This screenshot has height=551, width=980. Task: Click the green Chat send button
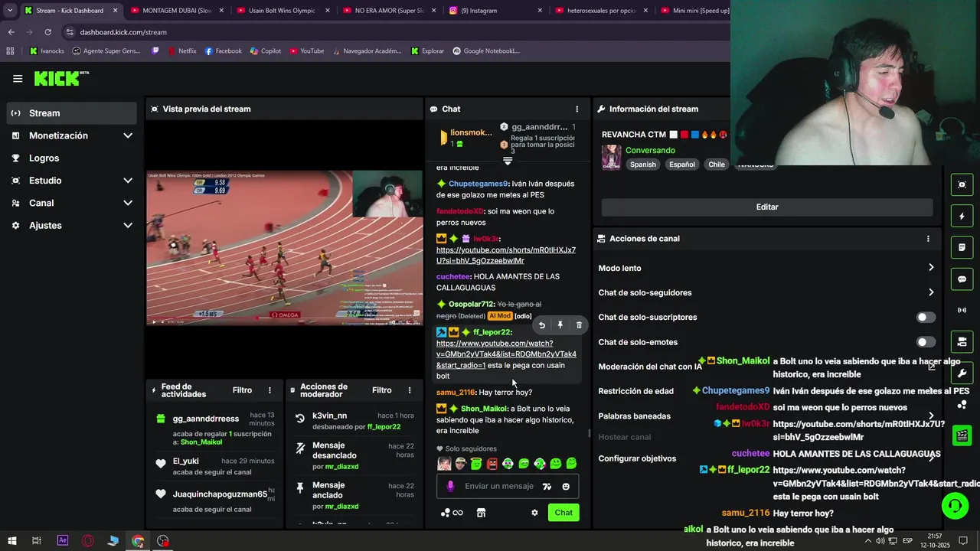click(563, 513)
